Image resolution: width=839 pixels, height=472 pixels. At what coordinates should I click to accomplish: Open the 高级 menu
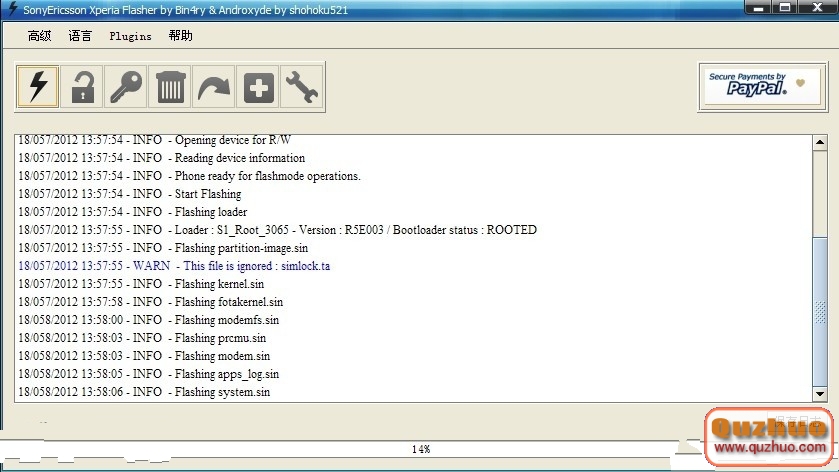click(40, 36)
